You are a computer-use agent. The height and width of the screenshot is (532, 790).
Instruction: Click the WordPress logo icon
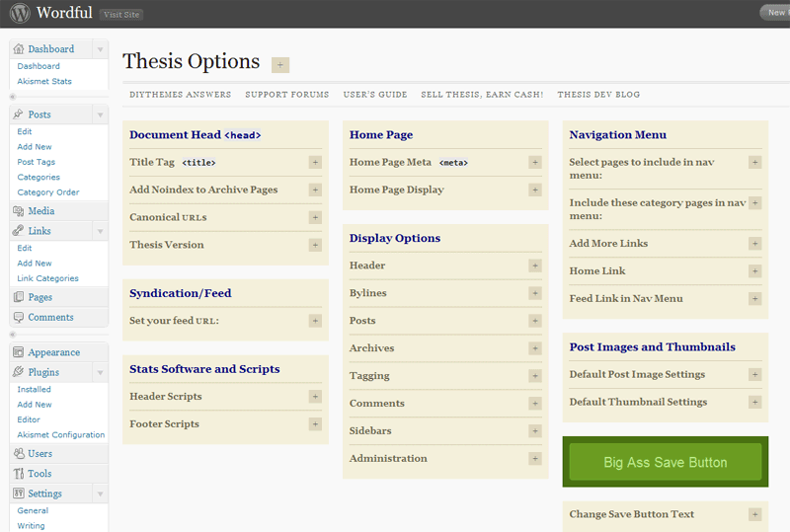pos(19,14)
